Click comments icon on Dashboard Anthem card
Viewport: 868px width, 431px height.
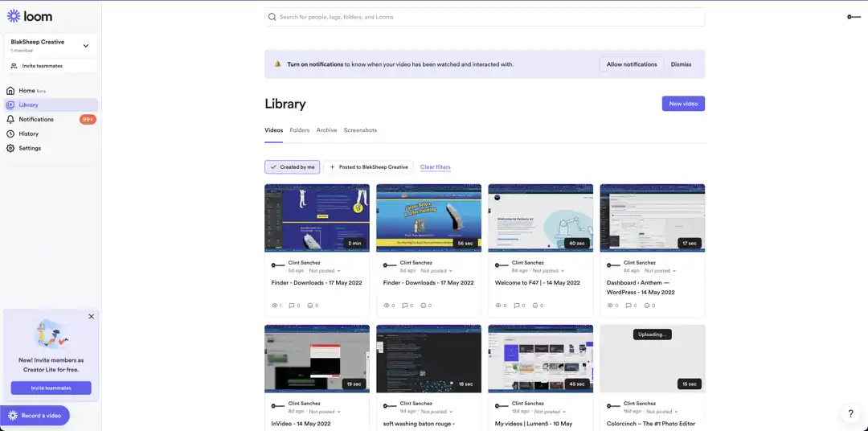click(628, 306)
